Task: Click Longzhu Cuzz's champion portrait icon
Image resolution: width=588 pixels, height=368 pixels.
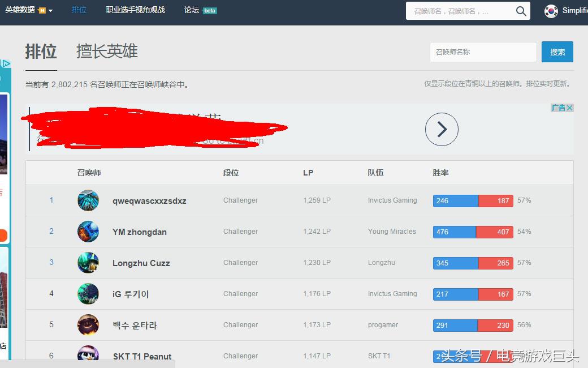Action: coord(88,263)
